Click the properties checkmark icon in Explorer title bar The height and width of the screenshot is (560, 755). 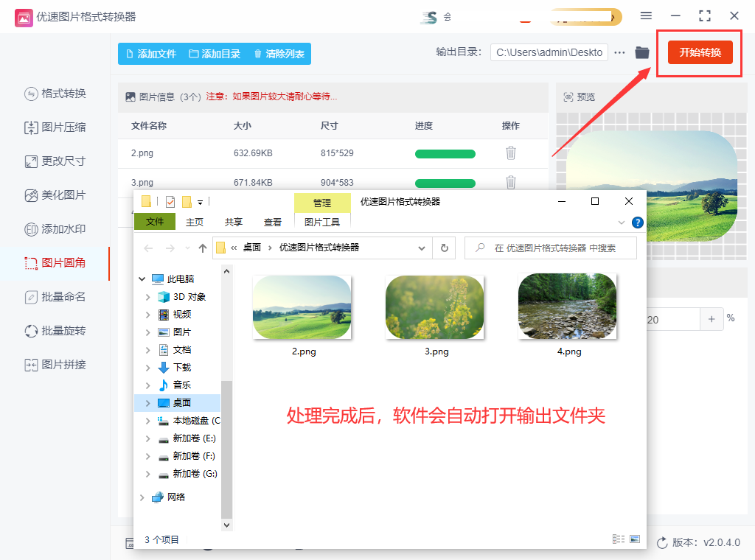coord(170,202)
